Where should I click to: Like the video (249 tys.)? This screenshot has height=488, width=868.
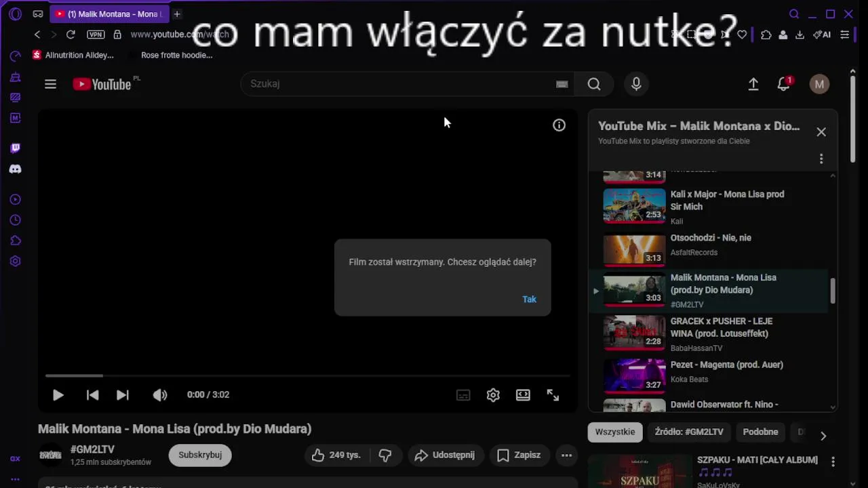pos(336,455)
